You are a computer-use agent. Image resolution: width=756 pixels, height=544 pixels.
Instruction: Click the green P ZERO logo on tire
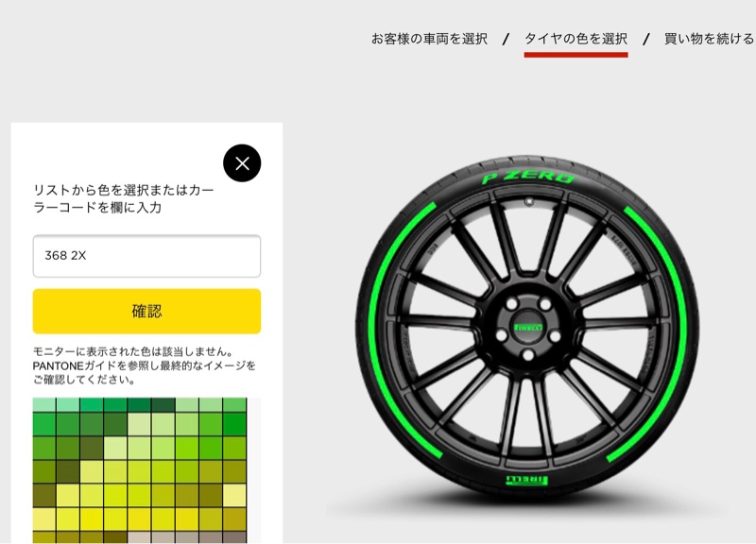[x=528, y=178]
